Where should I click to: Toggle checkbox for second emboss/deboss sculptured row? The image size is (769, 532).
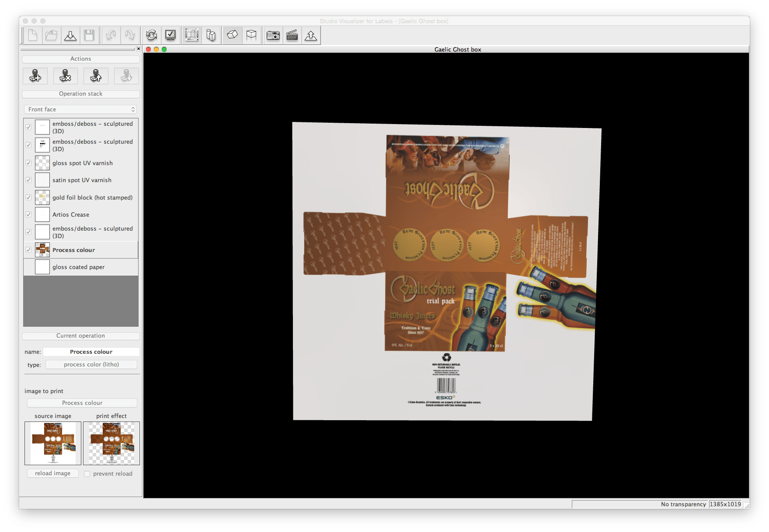(x=28, y=145)
